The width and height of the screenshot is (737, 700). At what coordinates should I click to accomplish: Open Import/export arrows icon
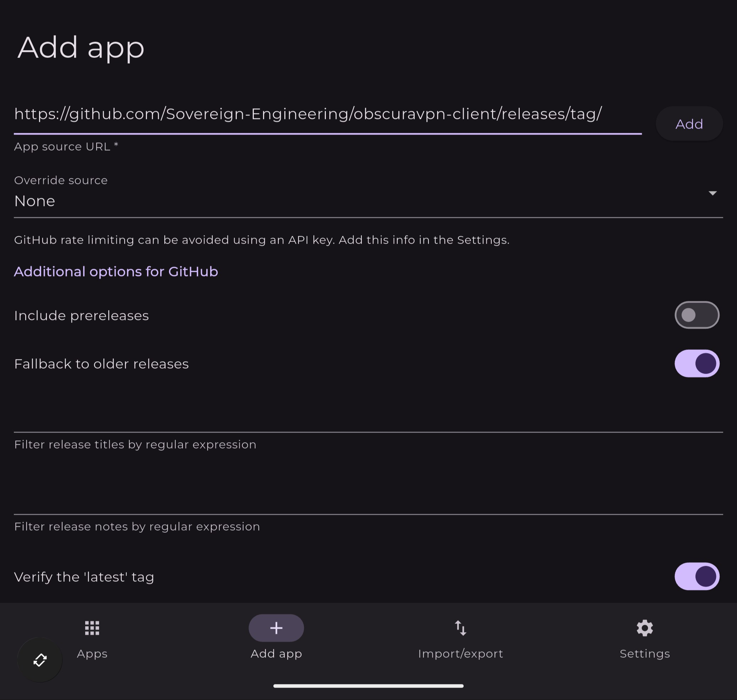(x=461, y=628)
